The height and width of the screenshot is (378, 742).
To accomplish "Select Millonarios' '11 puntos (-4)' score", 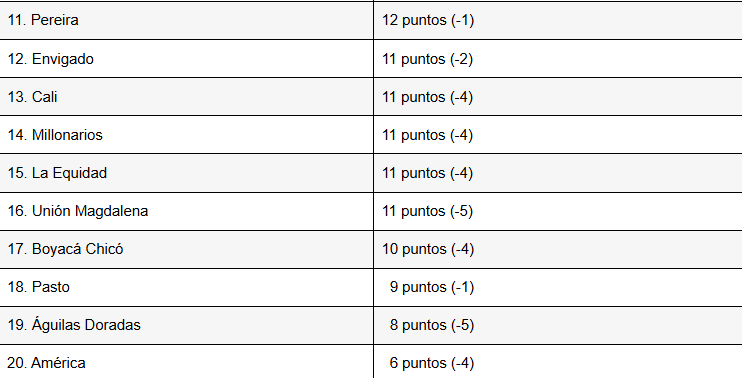I will [428, 135].
